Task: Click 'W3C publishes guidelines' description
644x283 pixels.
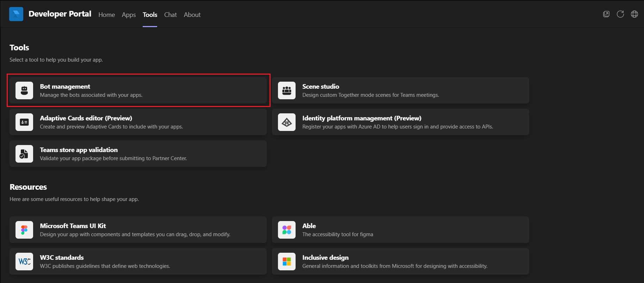Action: coord(105,266)
